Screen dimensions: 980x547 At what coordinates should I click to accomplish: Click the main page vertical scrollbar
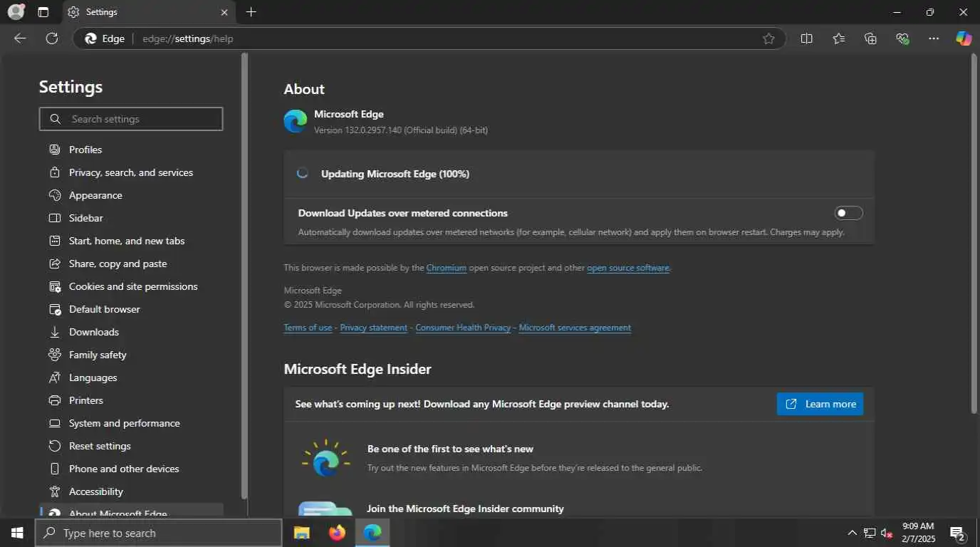tap(974, 234)
